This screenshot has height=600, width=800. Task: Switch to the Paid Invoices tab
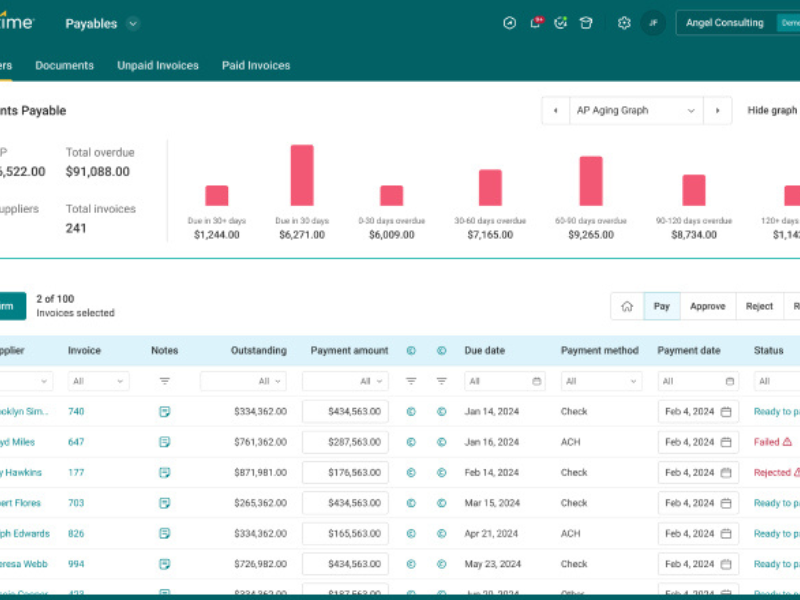(x=256, y=65)
